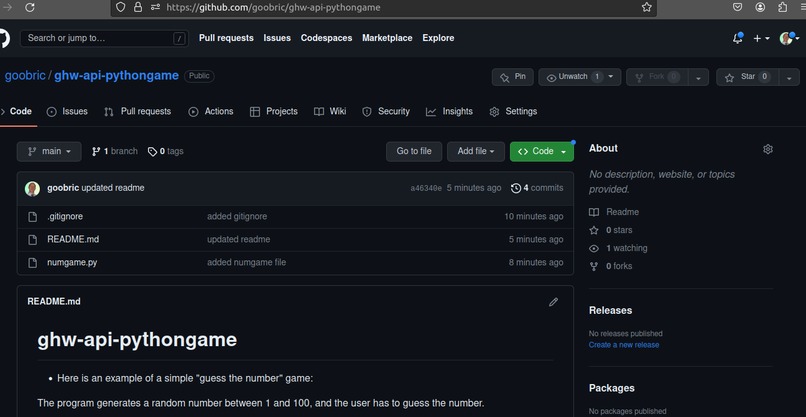View the 4 commits history
Image resolution: width=806 pixels, height=417 pixels.
point(537,188)
